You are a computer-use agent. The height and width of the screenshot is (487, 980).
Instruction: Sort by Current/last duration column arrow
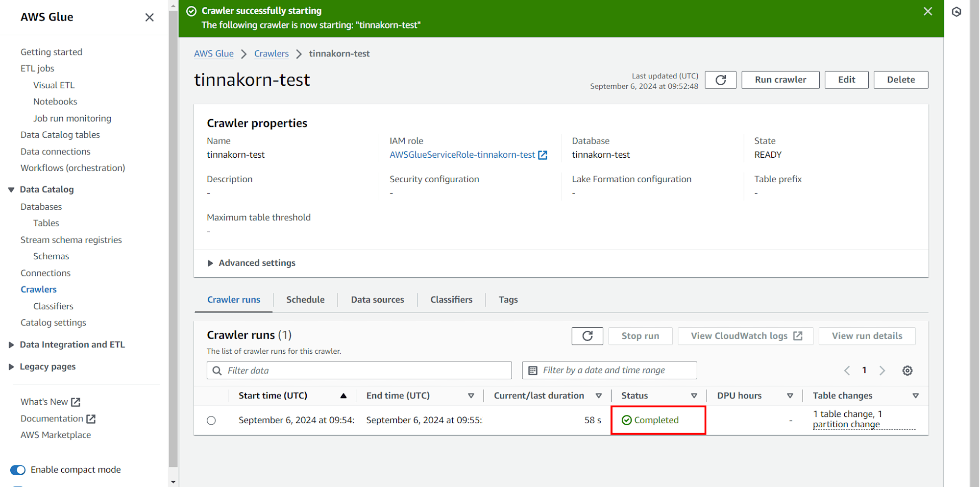tap(599, 396)
